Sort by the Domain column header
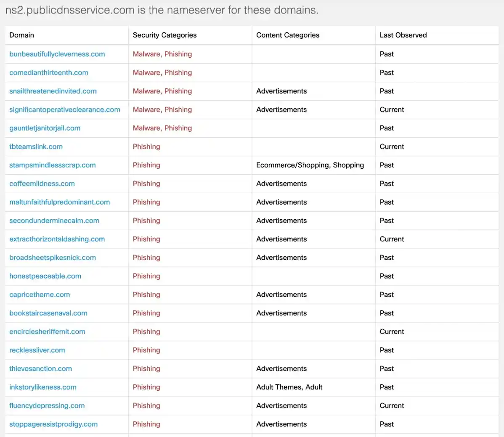 click(21, 35)
